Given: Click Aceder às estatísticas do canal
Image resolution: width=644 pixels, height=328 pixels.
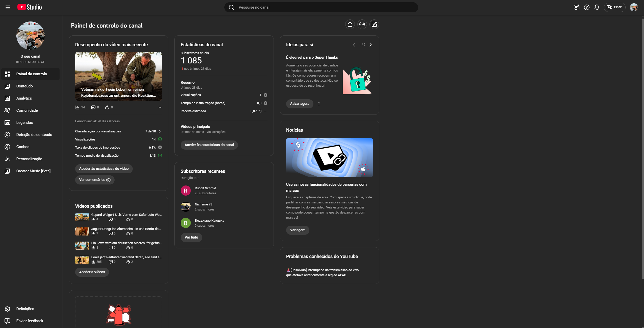Looking at the screenshot, I should [209, 145].
